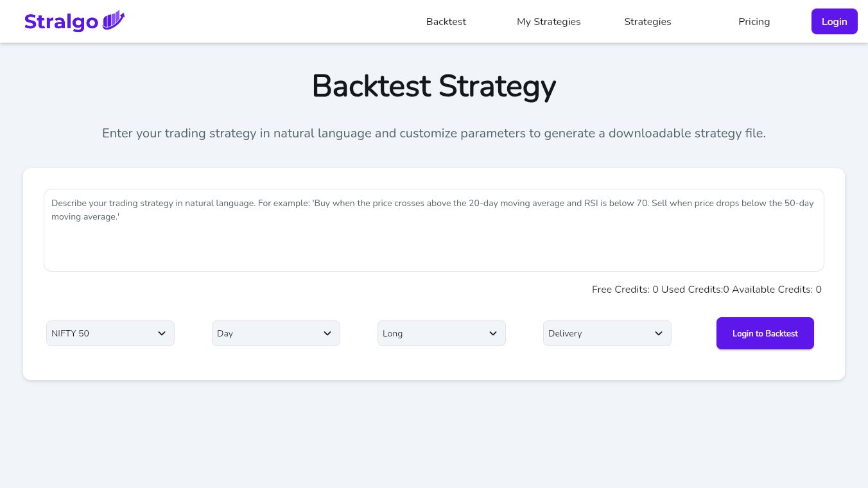This screenshot has height=488, width=868.
Task: Click the subtitle about downloadable strategy file
Action: [x=433, y=134]
